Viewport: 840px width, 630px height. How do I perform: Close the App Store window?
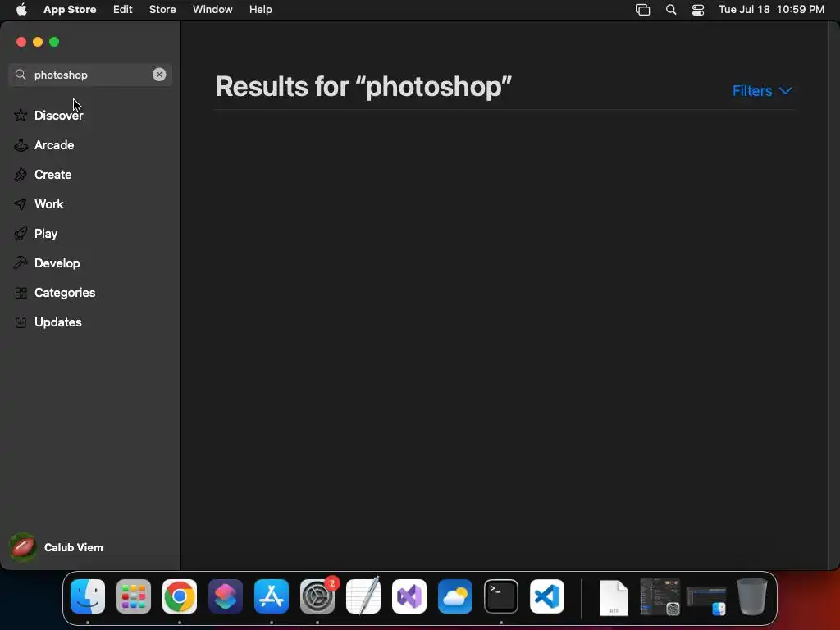21,42
